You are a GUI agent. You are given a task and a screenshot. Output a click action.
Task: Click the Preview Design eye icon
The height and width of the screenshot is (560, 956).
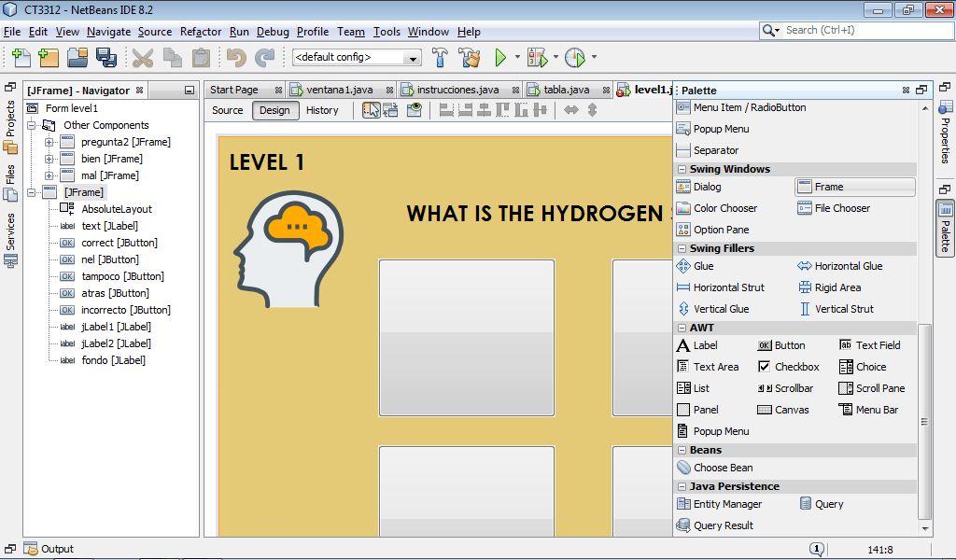point(415,110)
